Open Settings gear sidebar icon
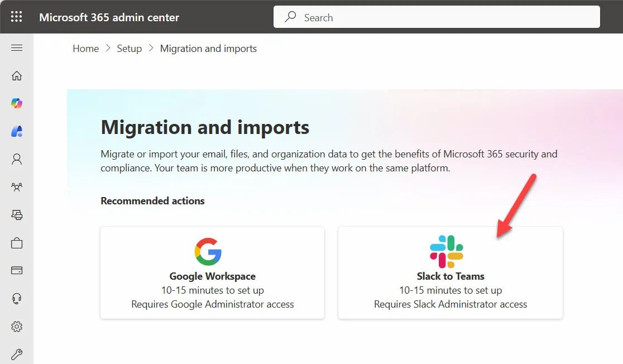Screen dimensions: 623x364 coord(17,326)
